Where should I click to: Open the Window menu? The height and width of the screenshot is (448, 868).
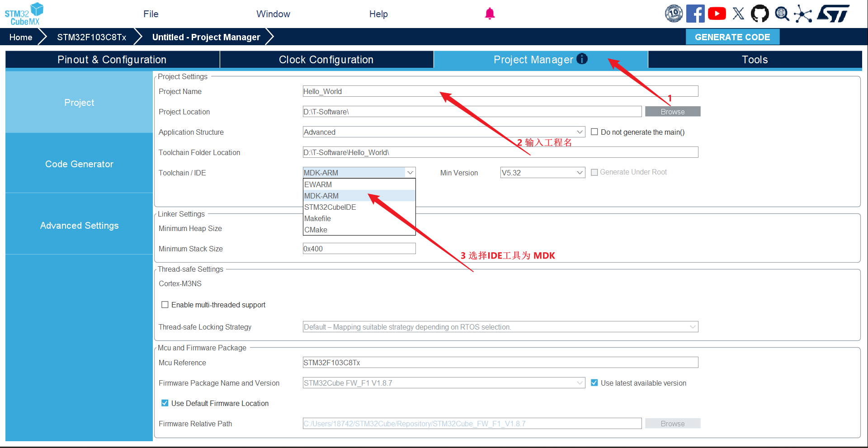click(273, 14)
